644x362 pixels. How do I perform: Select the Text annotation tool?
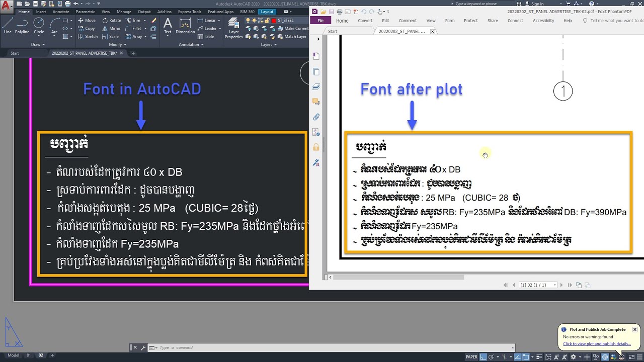coord(168,26)
